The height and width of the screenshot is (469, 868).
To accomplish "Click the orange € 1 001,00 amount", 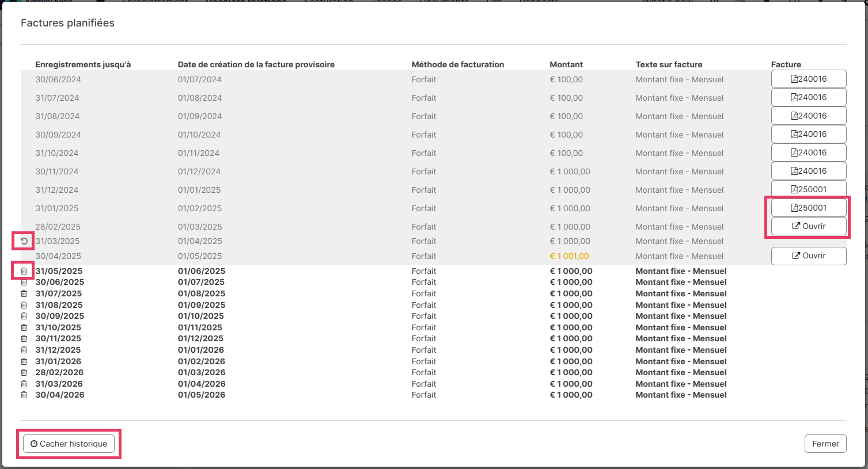I will click(x=569, y=257).
